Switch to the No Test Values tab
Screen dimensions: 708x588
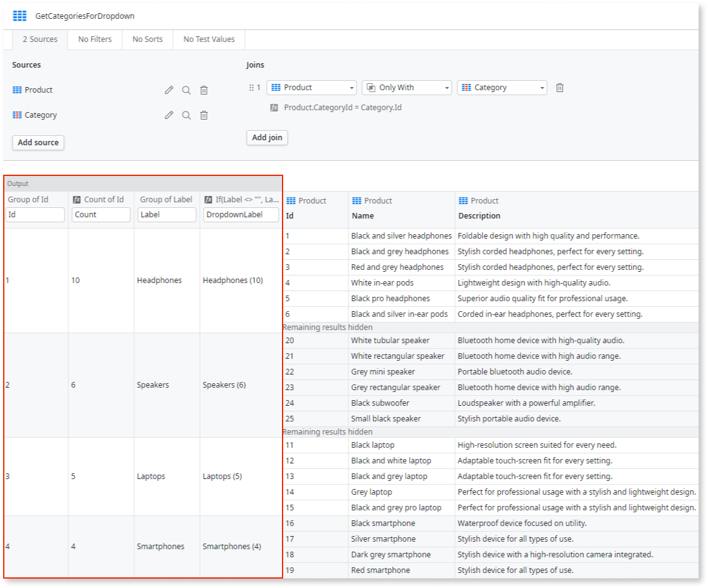pos(208,39)
